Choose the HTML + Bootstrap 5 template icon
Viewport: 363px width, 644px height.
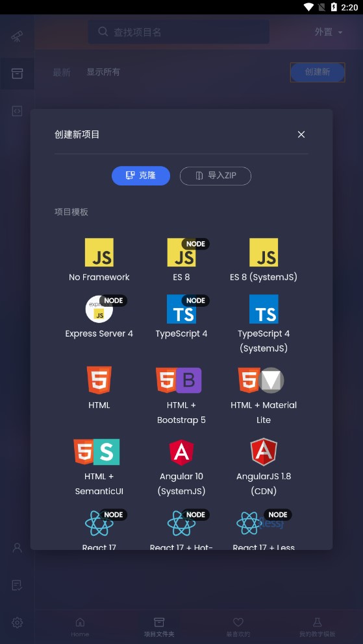tap(179, 380)
